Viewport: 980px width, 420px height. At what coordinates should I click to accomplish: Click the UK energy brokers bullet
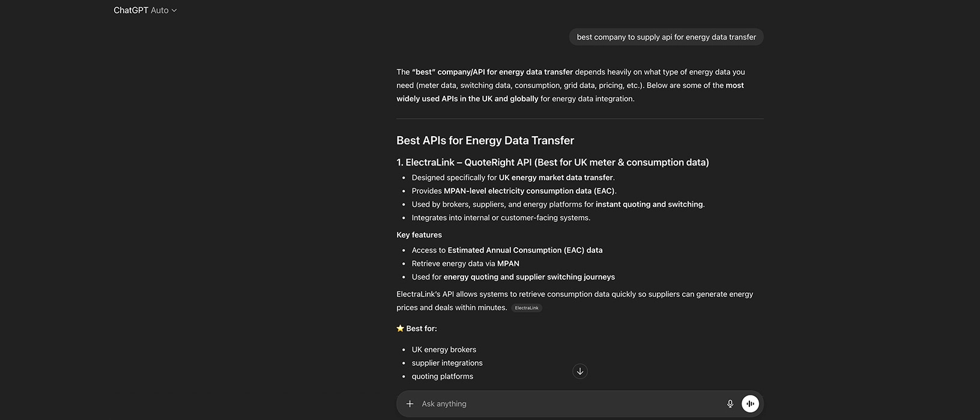444,350
